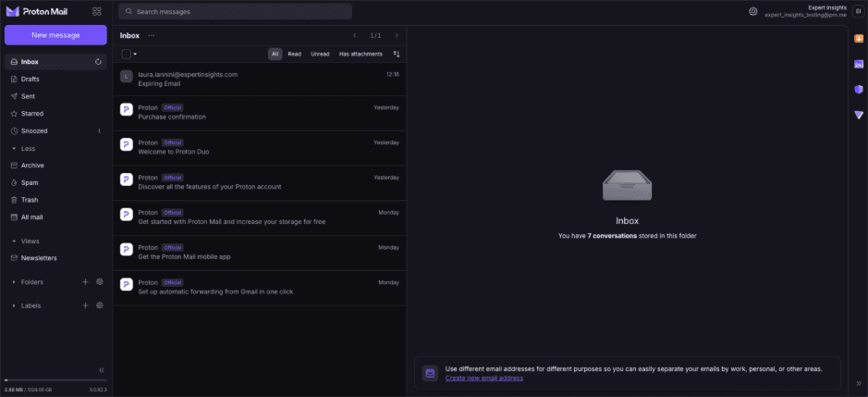Collapse the right side panel with chevrons

pos(859,383)
